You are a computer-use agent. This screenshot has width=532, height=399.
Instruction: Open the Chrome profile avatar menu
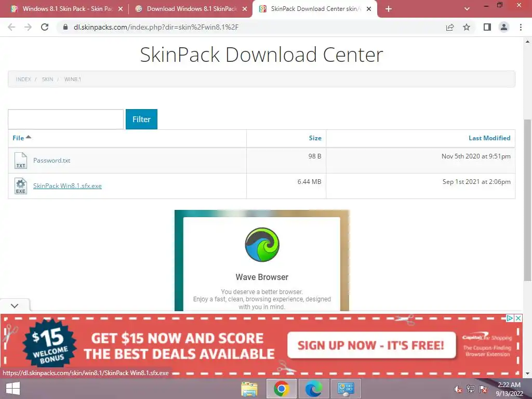504,27
